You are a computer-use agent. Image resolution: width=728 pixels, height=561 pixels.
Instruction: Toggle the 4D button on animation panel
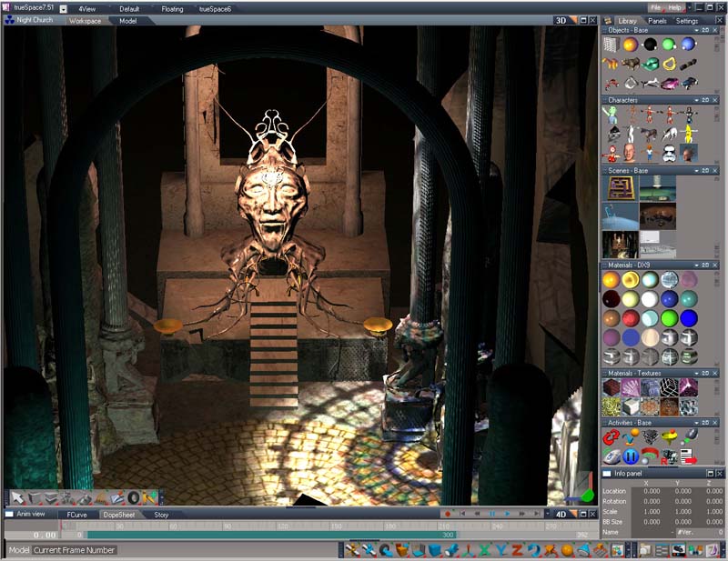[561, 514]
